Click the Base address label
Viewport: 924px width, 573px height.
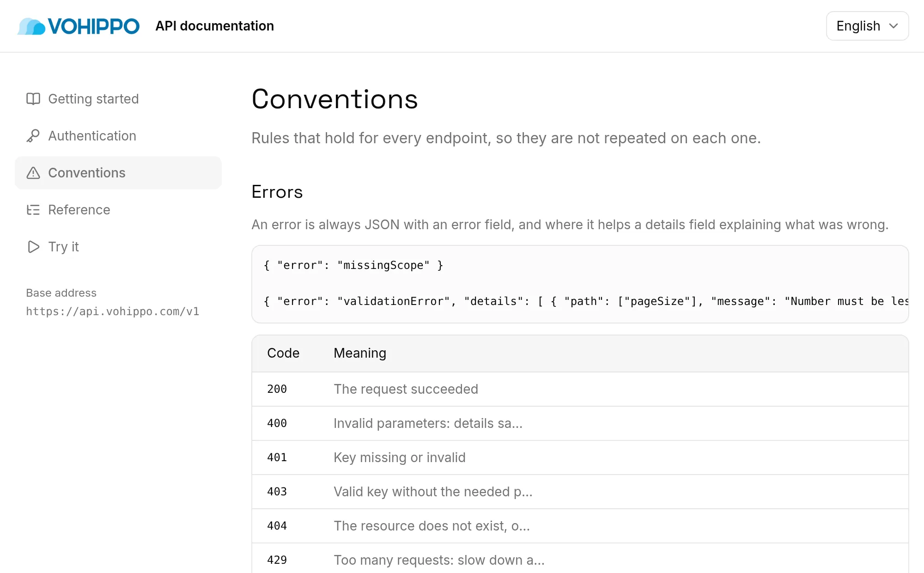[x=61, y=293]
